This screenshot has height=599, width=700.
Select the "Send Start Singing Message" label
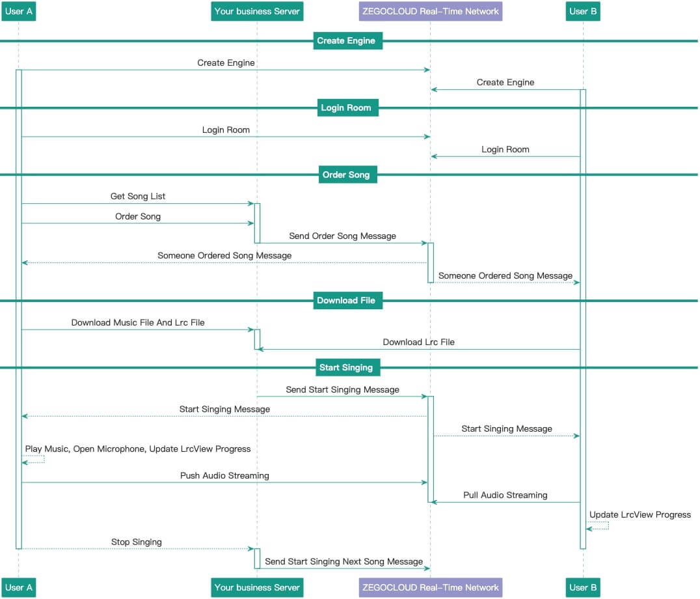click(342, 389)
